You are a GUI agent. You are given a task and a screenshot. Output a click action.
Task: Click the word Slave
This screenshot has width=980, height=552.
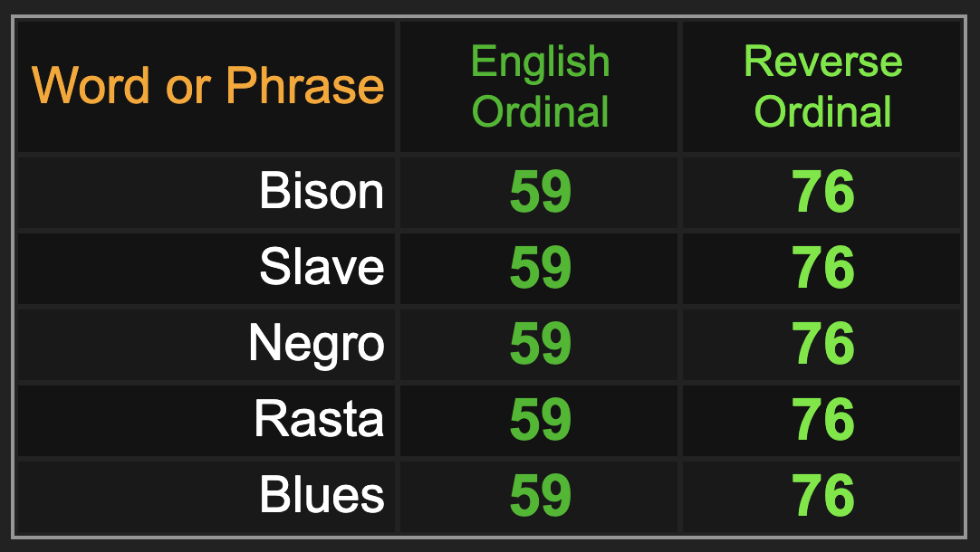322,267
